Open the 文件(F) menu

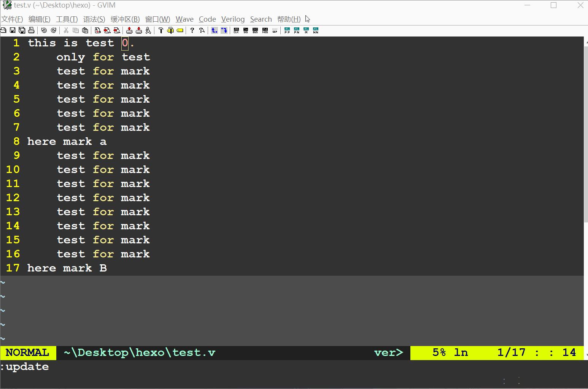point(12,19)
